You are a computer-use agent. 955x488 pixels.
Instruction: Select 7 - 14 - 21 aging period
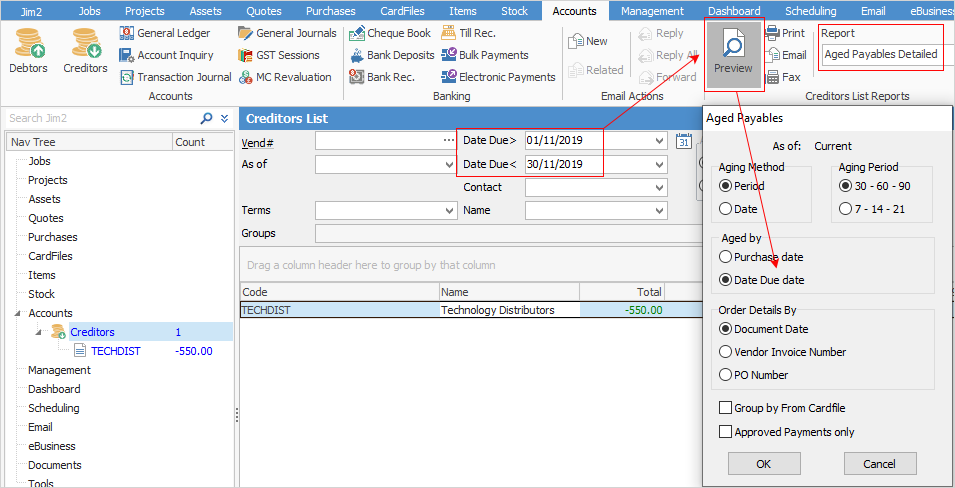[x=845, y=209]
